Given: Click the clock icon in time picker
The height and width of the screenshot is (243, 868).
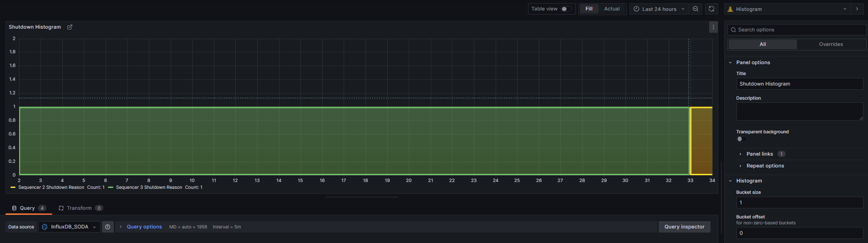Looking at the screenshot, I should (x=636, y=9).
